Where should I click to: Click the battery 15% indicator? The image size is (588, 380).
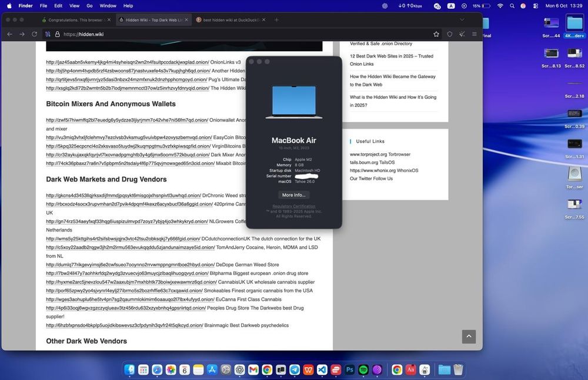pyautogui.click(x=482, y=6)
